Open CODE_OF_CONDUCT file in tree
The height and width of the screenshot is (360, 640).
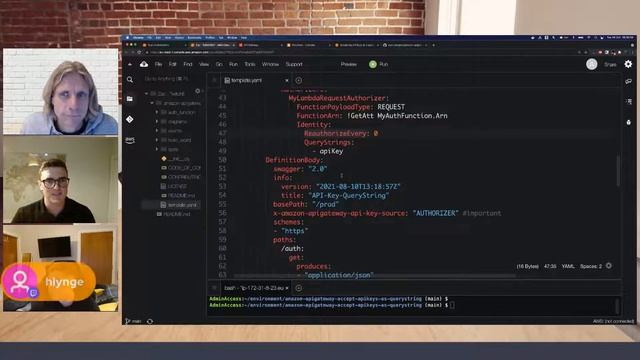pos(181,168)
